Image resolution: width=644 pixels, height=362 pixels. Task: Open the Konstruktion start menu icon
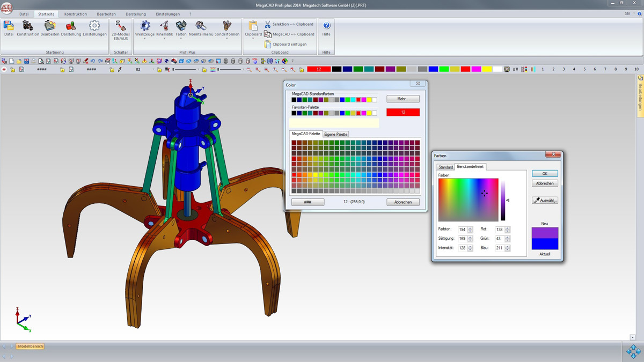(28, 26)
